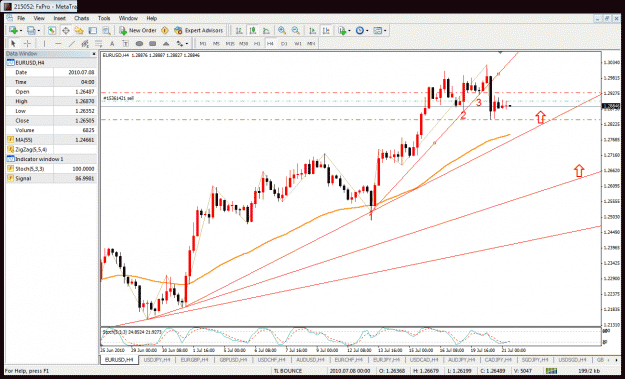This screenshot has width=625, height=379.
Task: Open the Insert menu
Action: point(59,18)
